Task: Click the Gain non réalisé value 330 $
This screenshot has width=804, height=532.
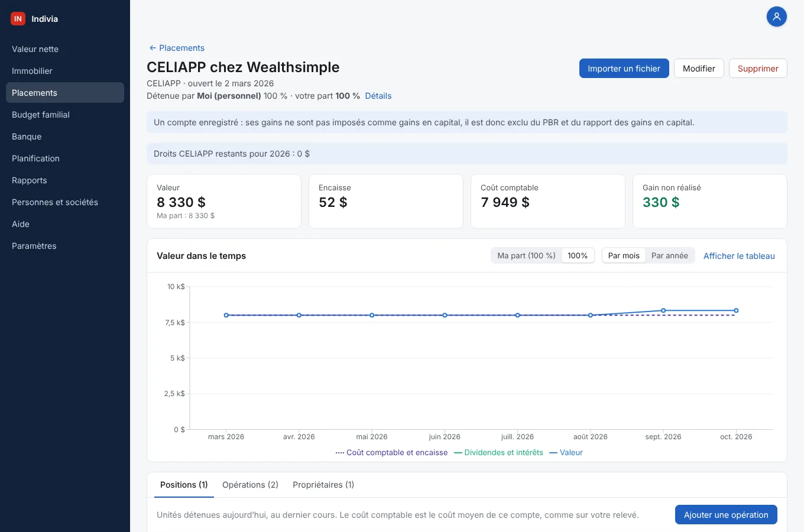Action: click(661, 202)
